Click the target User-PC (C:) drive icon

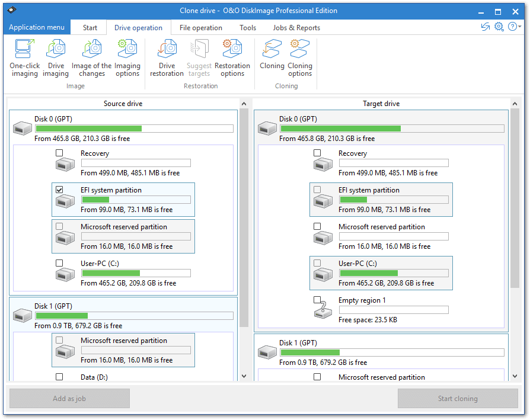323,275
